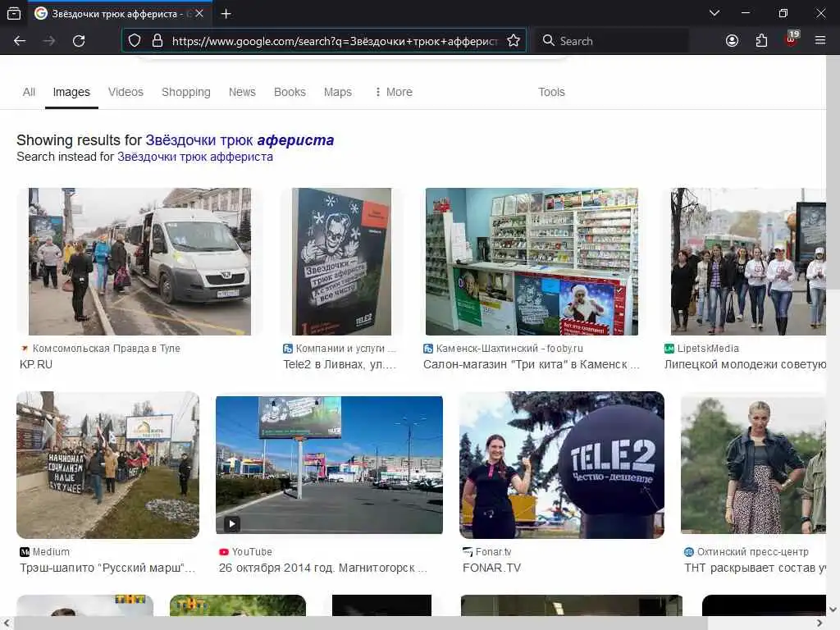This screenshot has width=840, height=630.
Task: Switch to the All results tab
Action: pos(29,92)
